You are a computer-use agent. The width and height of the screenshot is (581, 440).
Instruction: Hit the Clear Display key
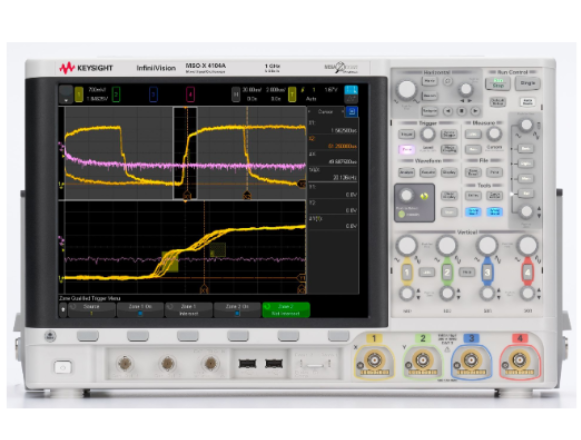point(449,195)
